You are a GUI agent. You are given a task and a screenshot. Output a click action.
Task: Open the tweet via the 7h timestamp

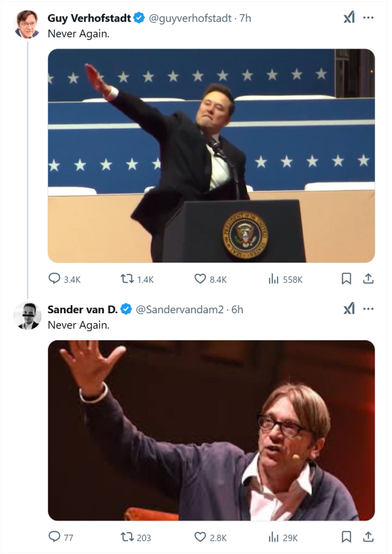click(245, 18)
